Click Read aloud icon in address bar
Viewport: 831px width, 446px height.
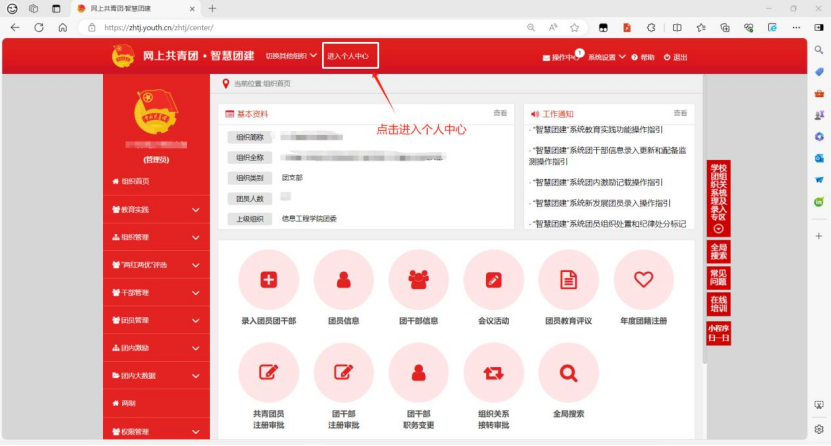click(x=553, y=28)
